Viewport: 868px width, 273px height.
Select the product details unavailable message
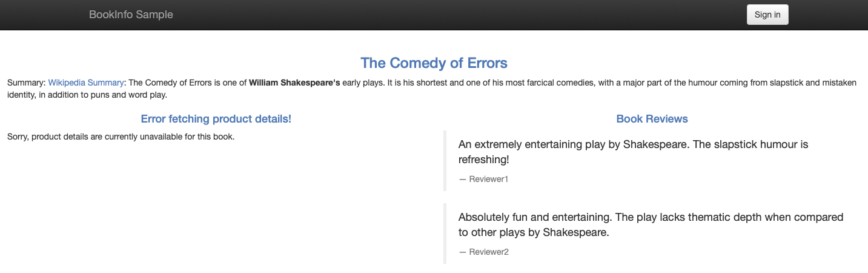tap(121, 136)
